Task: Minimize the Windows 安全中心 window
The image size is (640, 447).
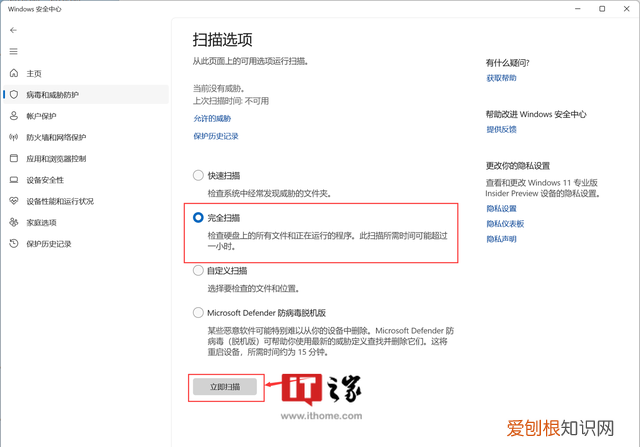Action: [x=578, y=9]
